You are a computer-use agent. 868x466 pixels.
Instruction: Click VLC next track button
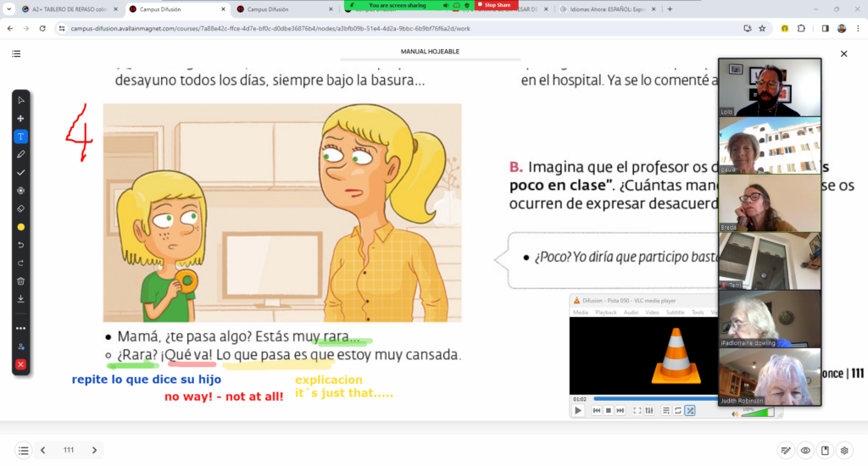coord(620,411)
